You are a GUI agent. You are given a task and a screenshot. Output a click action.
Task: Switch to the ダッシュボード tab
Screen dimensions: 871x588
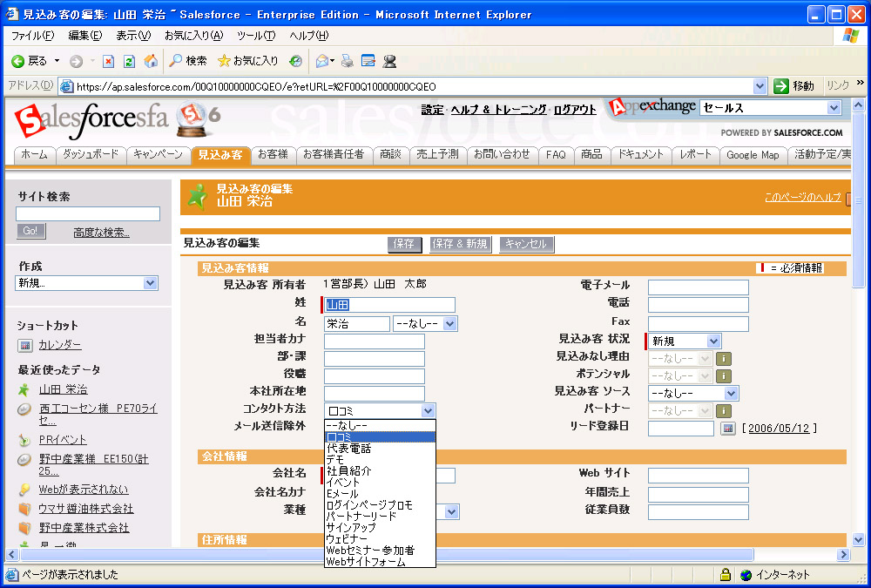tap(91, 154)
